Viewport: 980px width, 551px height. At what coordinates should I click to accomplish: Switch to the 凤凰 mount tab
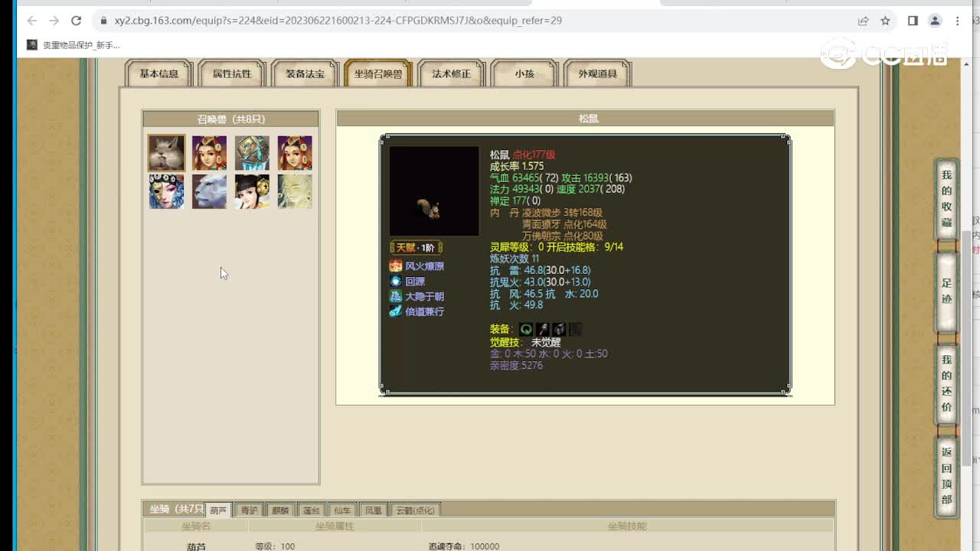pos(373,510)
